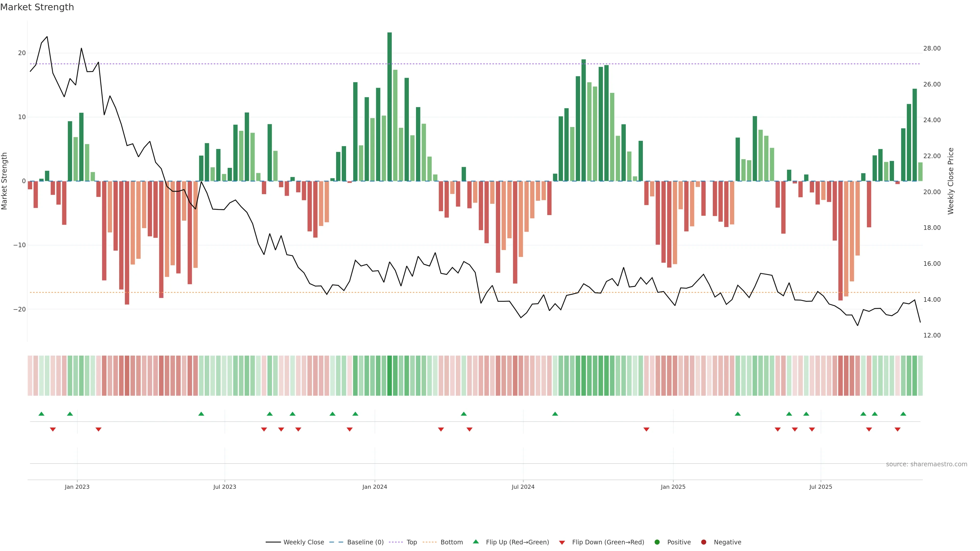
Task: Click the −20 left axis tick label
Action: point(19,309)
